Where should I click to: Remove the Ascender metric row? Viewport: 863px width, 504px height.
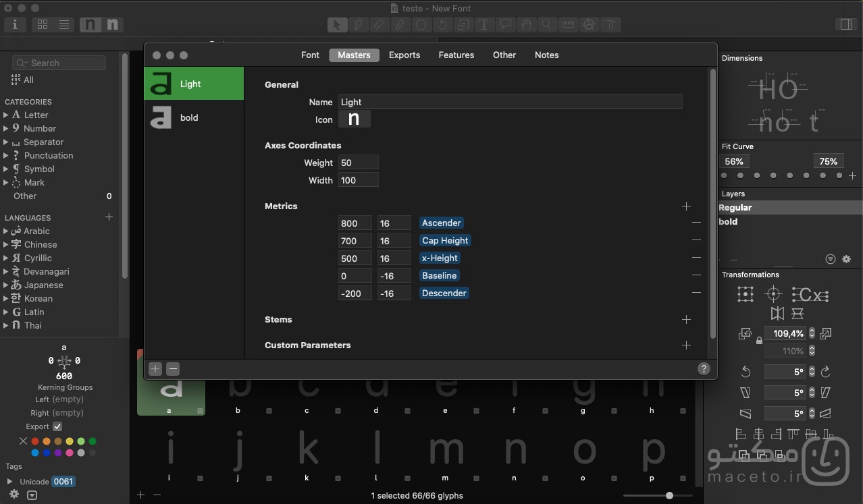click(x=696, y=223)
